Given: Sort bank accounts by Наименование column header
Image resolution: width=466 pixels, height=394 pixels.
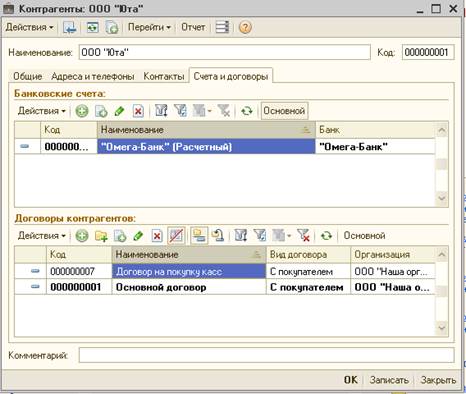Looking at the screenshot, I should (206, 130).
